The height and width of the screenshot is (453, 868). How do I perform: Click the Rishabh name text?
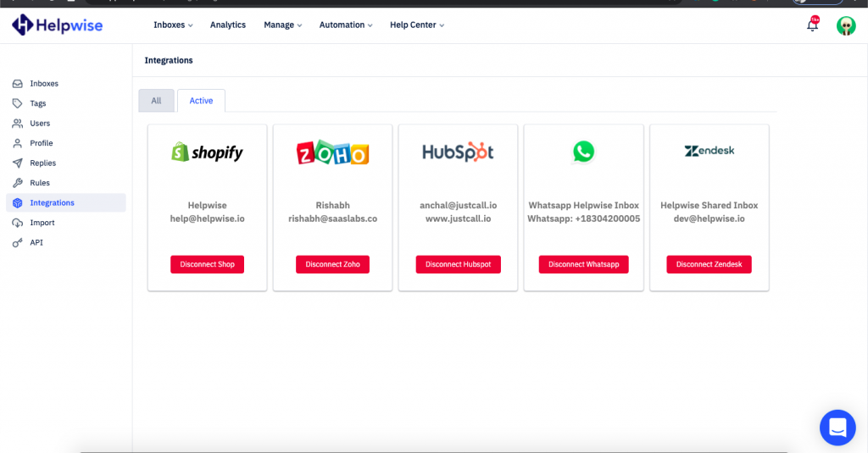(x=332, y=205)
